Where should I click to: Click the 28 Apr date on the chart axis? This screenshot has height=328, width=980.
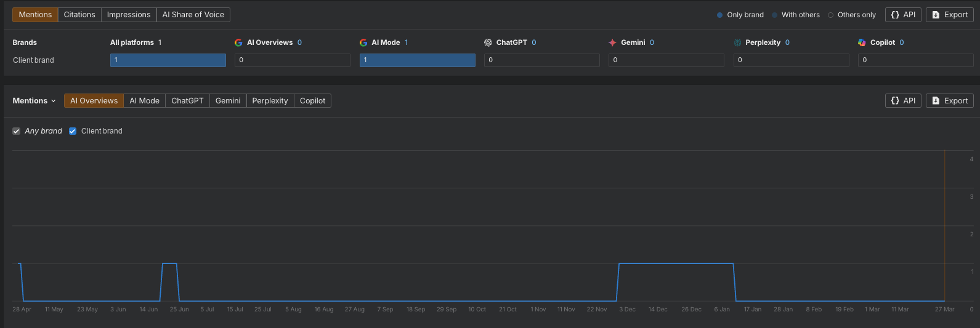pos(22,310)
